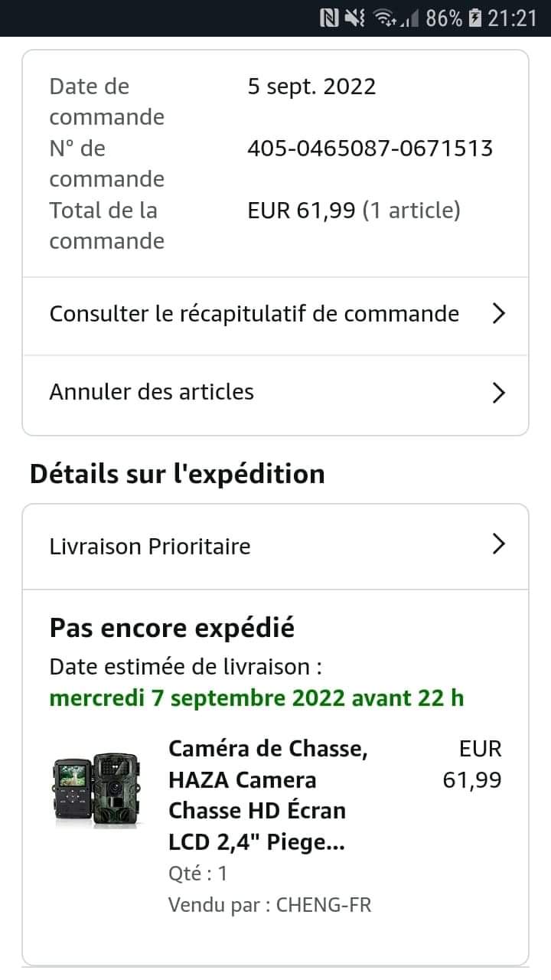Screen dimensions: 551x980
Task: Tap the green estimated delivery date
Action: (256, 698)
